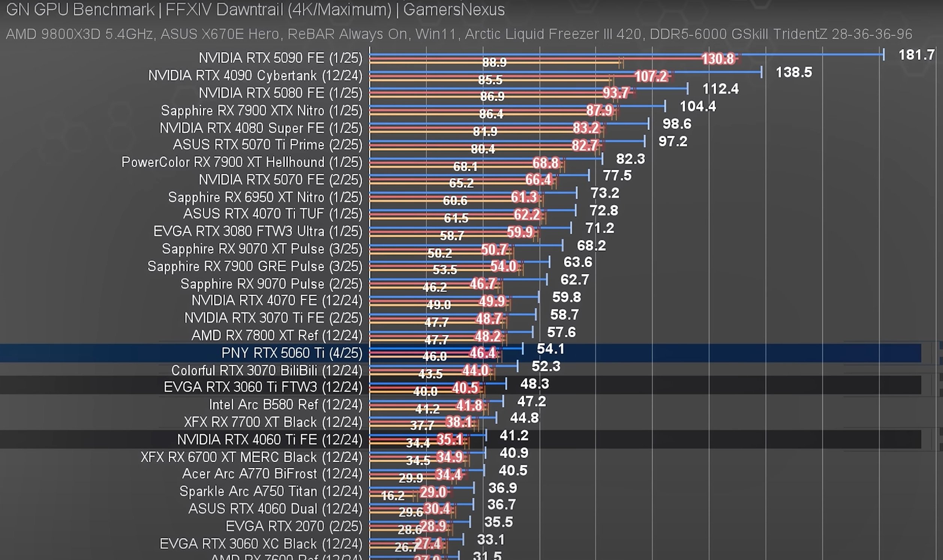Click the ASUS RTX 5070 Ti Prime label
Viewport: 943px width, 560px height.
point(267,145)
